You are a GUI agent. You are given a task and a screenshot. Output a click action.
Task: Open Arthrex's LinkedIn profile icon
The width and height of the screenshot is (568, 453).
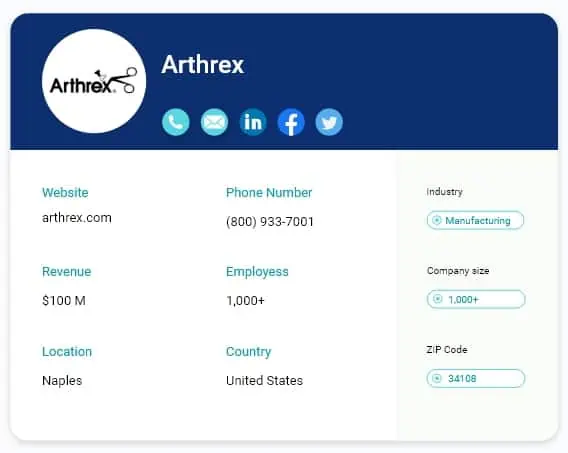tap(253, 122)
